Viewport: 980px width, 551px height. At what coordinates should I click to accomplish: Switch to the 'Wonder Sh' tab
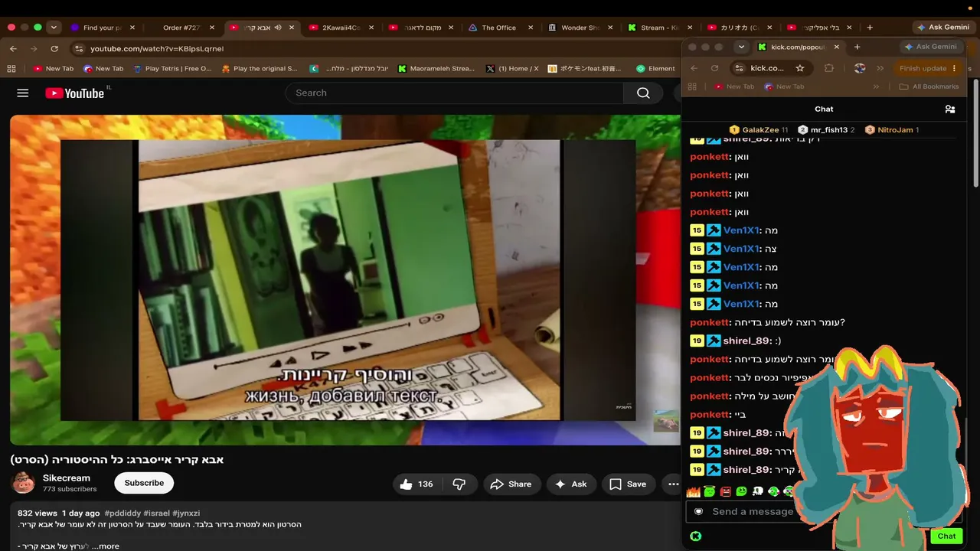pos(580,28)
